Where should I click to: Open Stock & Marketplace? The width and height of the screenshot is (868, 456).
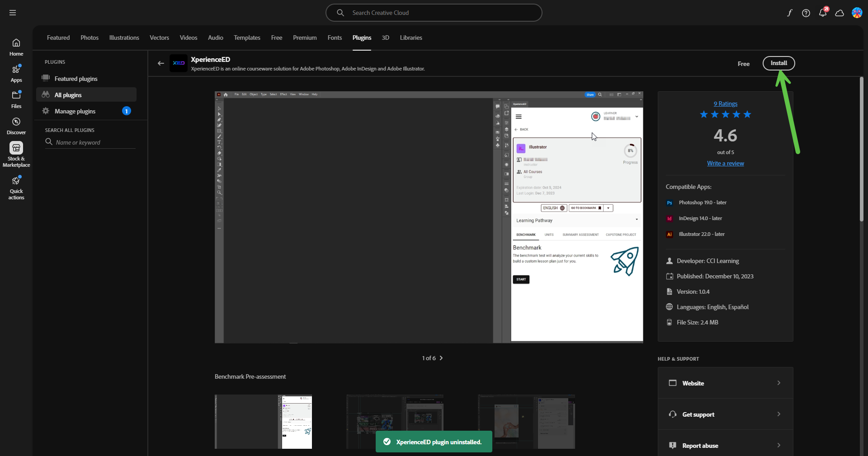point(16,155)
